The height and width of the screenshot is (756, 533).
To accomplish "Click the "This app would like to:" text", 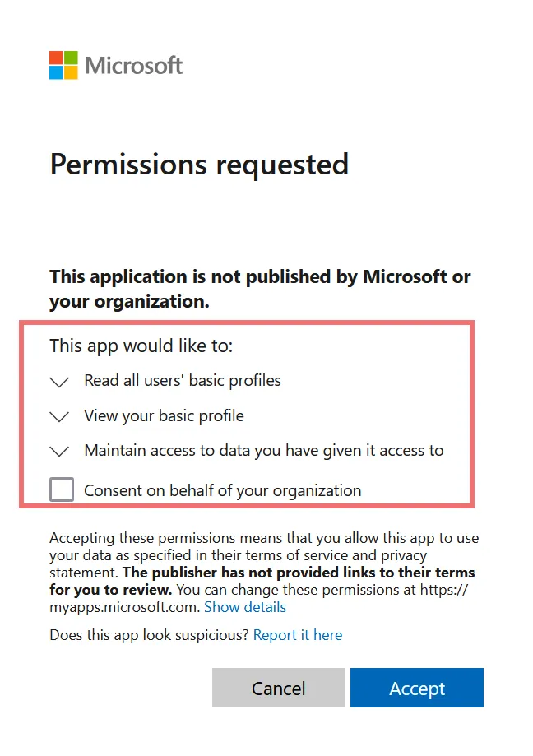I will coord(141,346).
